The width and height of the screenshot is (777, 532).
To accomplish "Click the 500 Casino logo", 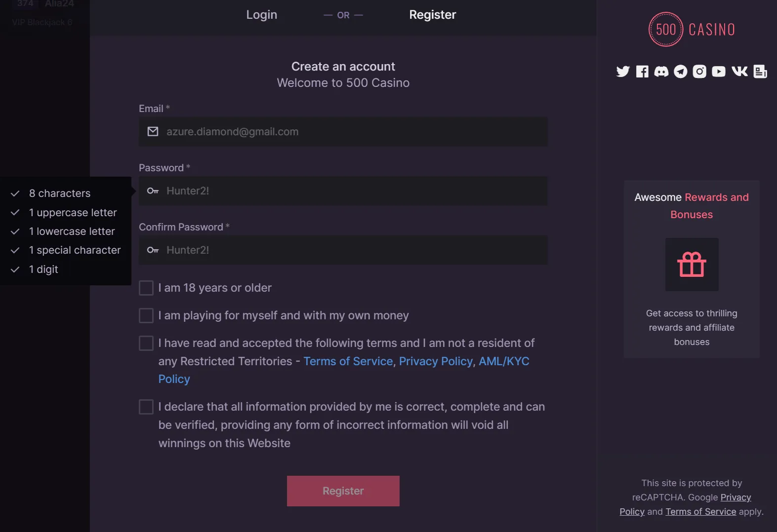I will pos(691,29).
